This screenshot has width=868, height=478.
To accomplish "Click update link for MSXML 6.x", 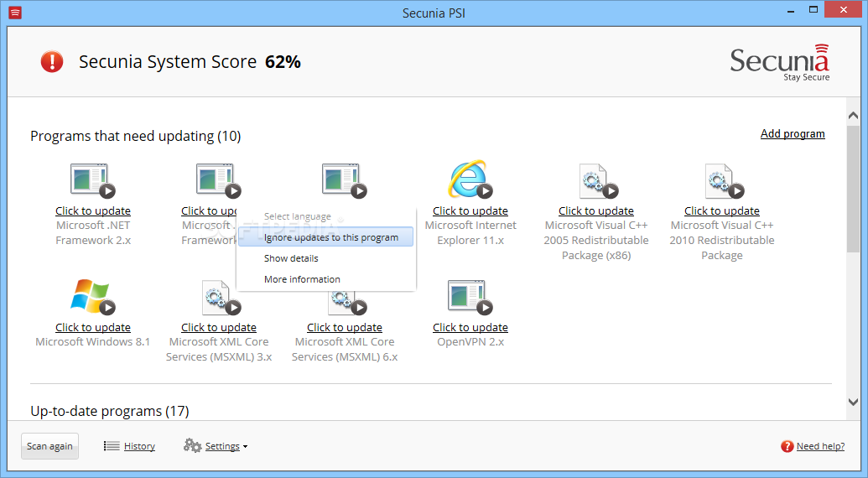I will click(345, 328).
